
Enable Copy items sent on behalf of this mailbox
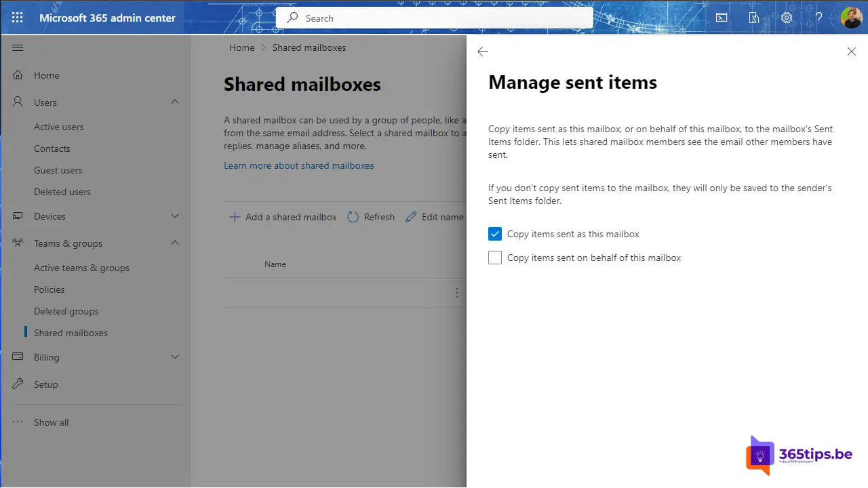coord(495,258)
